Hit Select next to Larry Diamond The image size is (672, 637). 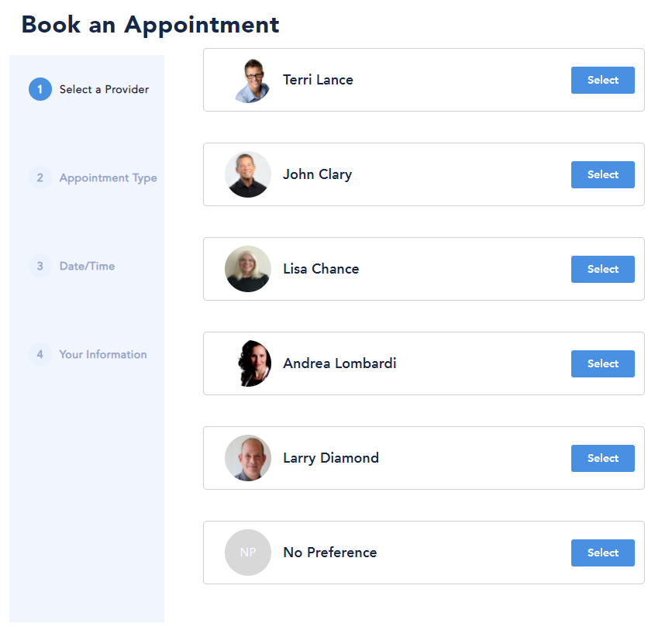click(x=602, y=458)
